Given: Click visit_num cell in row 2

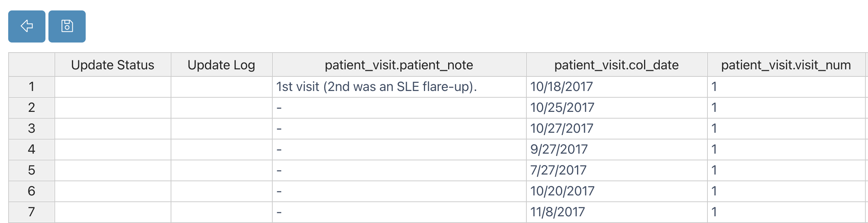Looking at the screenshot, I should point(786,108).
